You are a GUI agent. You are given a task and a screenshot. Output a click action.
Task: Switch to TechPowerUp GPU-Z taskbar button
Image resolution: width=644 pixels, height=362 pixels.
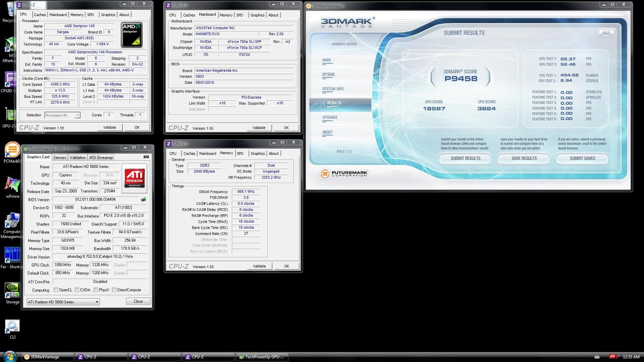point(262,357)
